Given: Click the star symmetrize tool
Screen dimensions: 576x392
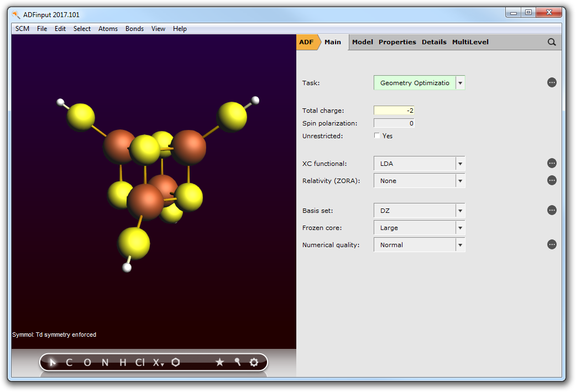Looking at the screenshot, I should pos(219,362).
